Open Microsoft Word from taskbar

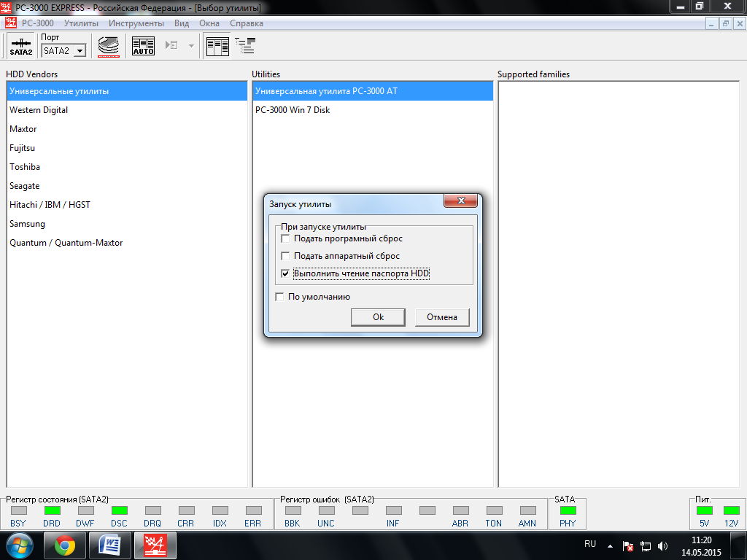coord(110,545)
